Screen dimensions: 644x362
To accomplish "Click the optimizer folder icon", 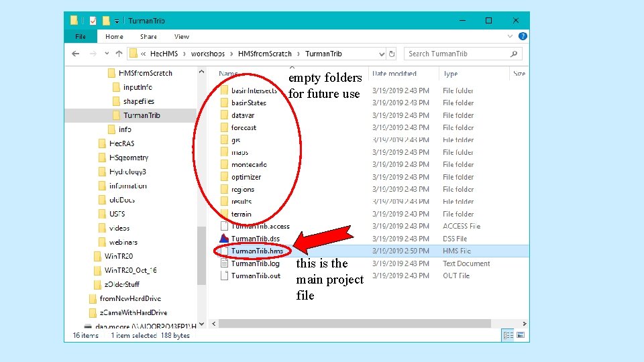I will point(224,177).
